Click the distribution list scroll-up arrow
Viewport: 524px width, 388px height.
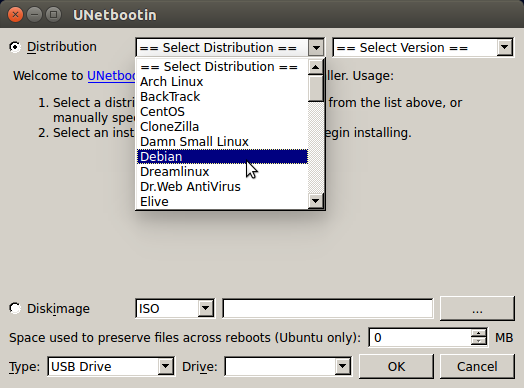point(315,67)
